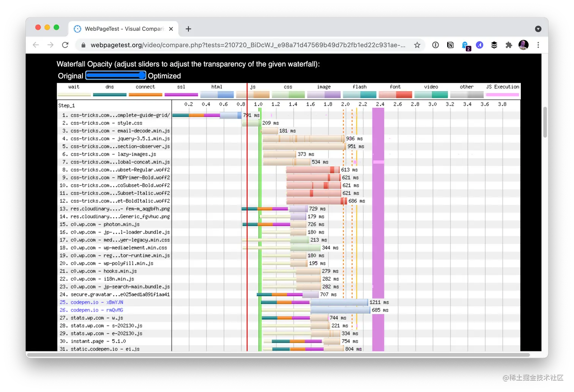
Task: Open the Notion web clipper extension
Action: 450,45
